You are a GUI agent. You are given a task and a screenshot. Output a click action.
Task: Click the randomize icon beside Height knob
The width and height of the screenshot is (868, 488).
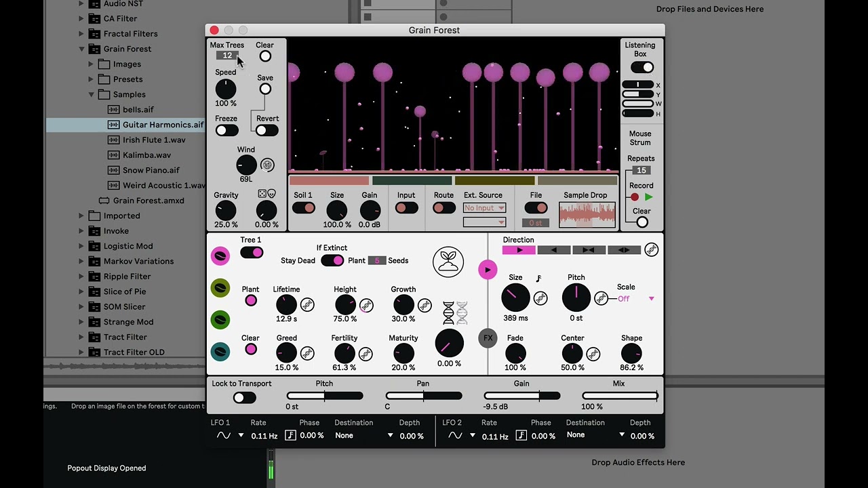pyautogui.click(x=366, y=306)
